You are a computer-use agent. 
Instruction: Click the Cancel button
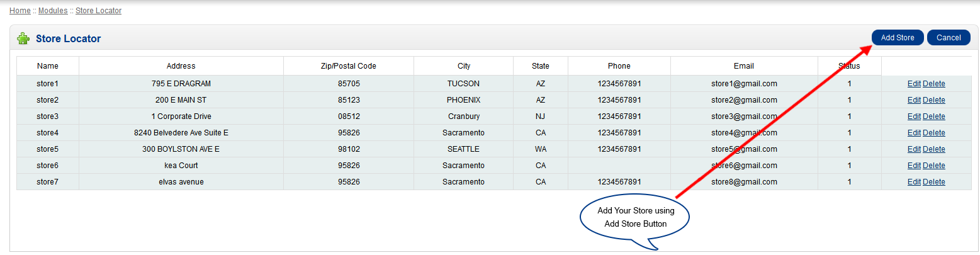tap(949, 38)
